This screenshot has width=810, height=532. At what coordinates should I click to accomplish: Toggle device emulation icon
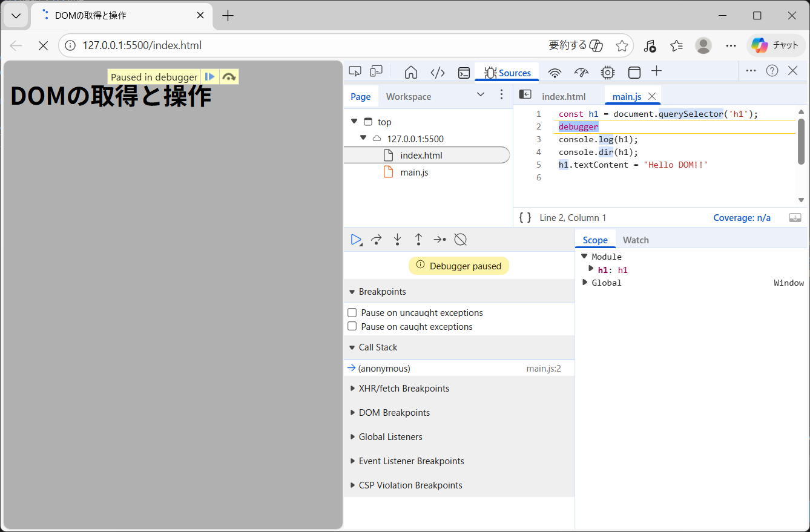tap(376, 72)
